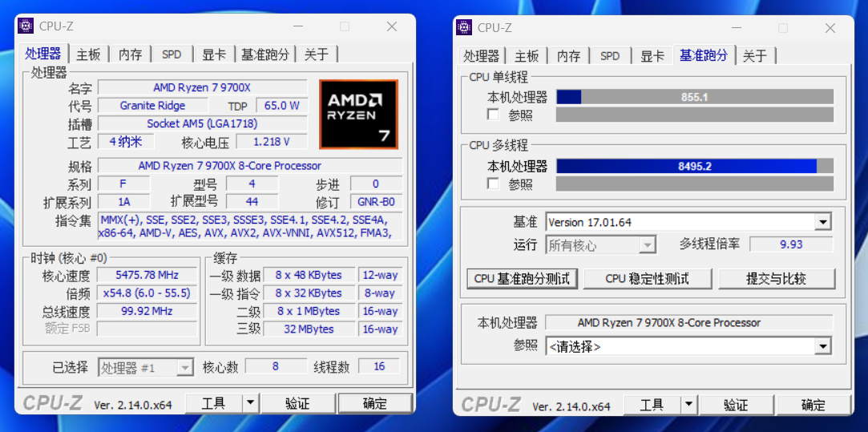Close the left CPU-Z window
Screen dimensions: 868x432
pos(392,26)
